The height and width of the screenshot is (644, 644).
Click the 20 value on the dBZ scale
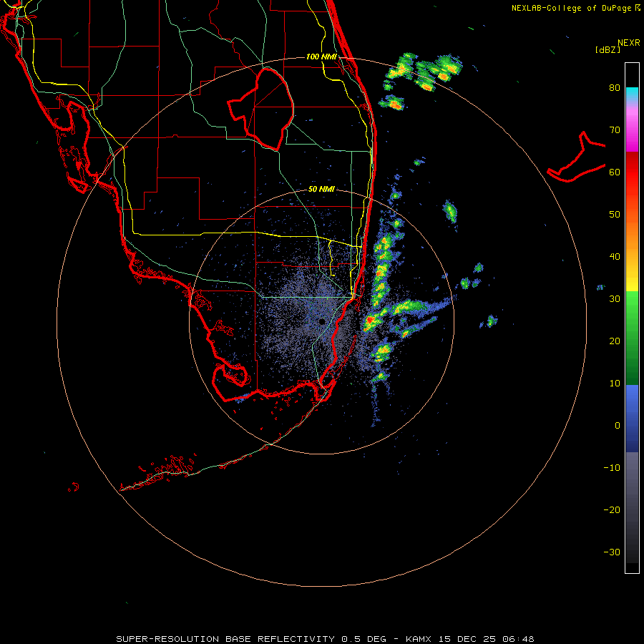[615, 341]
